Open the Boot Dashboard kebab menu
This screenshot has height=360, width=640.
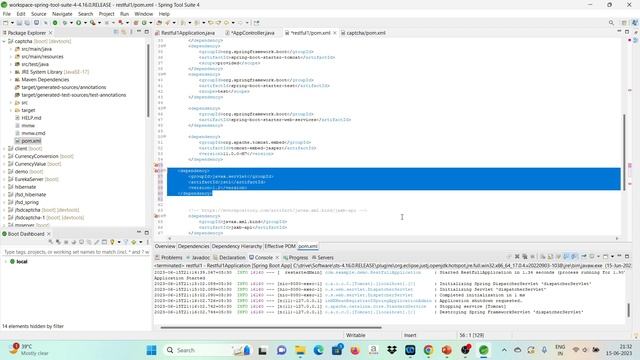147,242
